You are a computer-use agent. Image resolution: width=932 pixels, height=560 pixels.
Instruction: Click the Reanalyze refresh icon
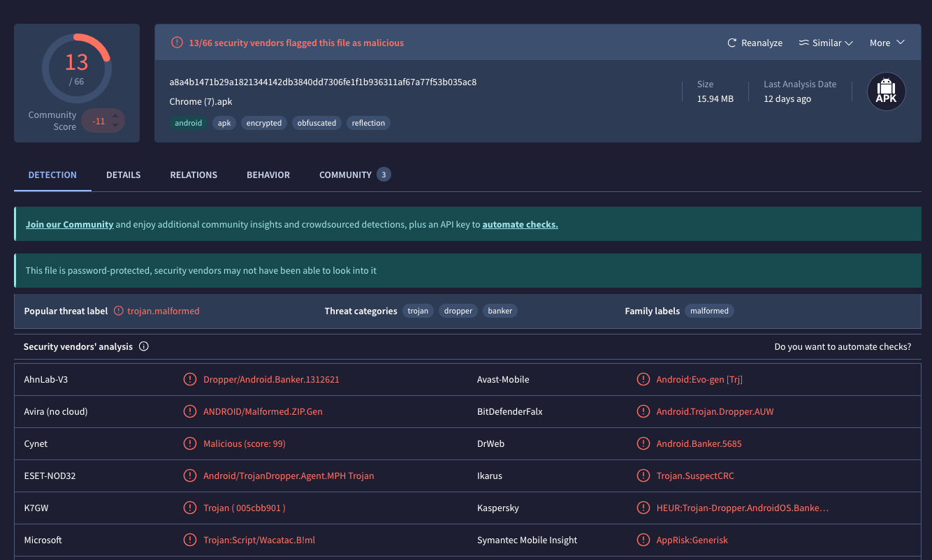732,43
